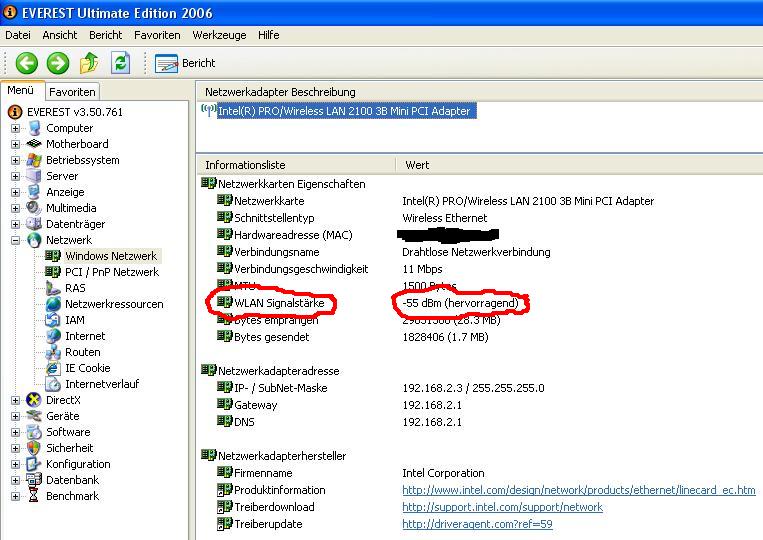Collapse the Netzwerk tree node
This screenshot has height=540, width=763.
pos(16,240)
